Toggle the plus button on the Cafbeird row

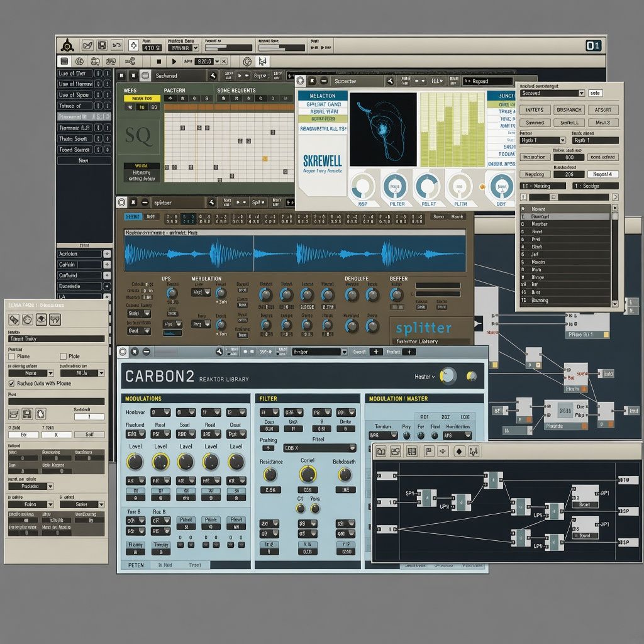click(107, 275)
